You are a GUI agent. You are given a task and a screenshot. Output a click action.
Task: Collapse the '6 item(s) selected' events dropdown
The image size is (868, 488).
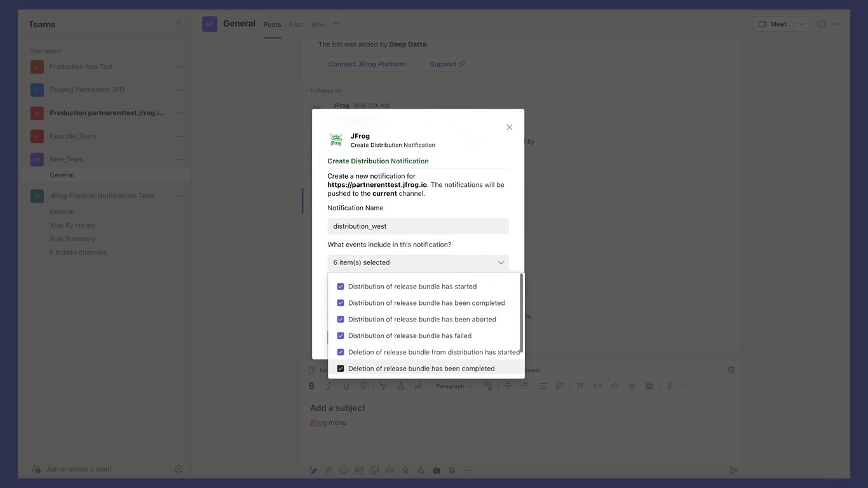click(x=418, y=262)
